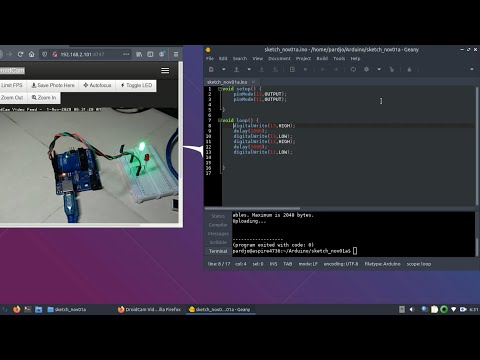This screenshot has width=480, height=360.
Task: Open the New file template dropdown arrow
Action: [224, 69]
